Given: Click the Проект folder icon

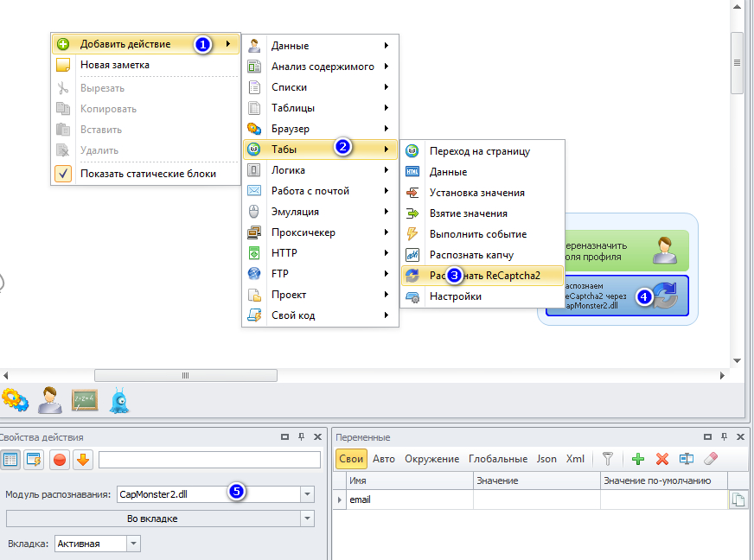Looking at the screenshot, I should click(x=254, y=295).
